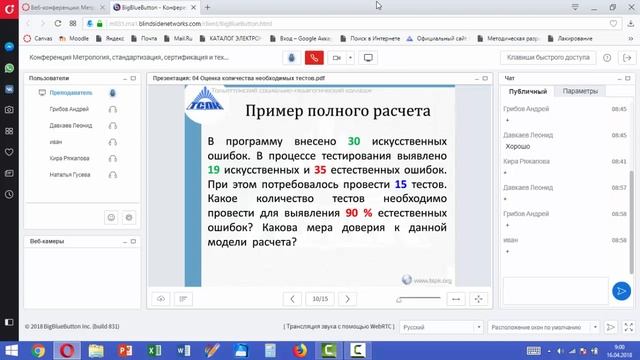Open a new browser tab
The image size is (640, 360).
(207, 7)
